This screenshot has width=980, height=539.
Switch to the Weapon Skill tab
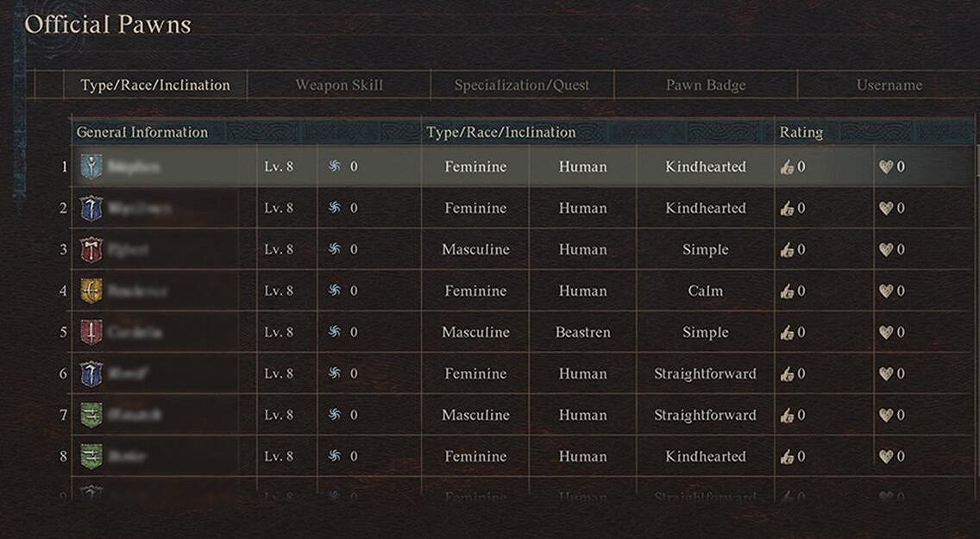tap(339, 85)
